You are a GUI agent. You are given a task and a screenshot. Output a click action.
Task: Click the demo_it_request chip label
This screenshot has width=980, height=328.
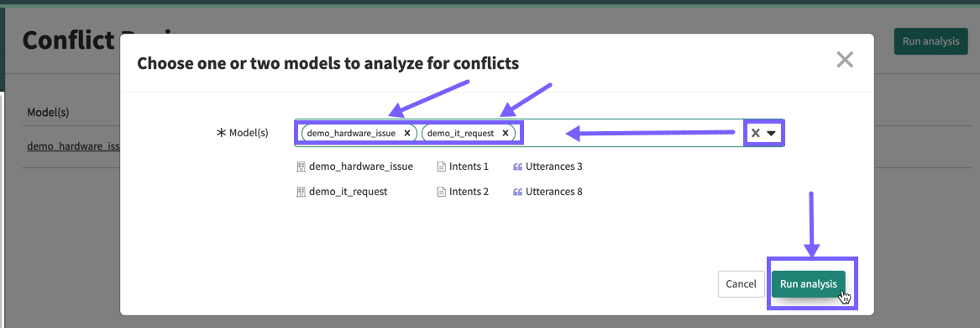[461, 134]
